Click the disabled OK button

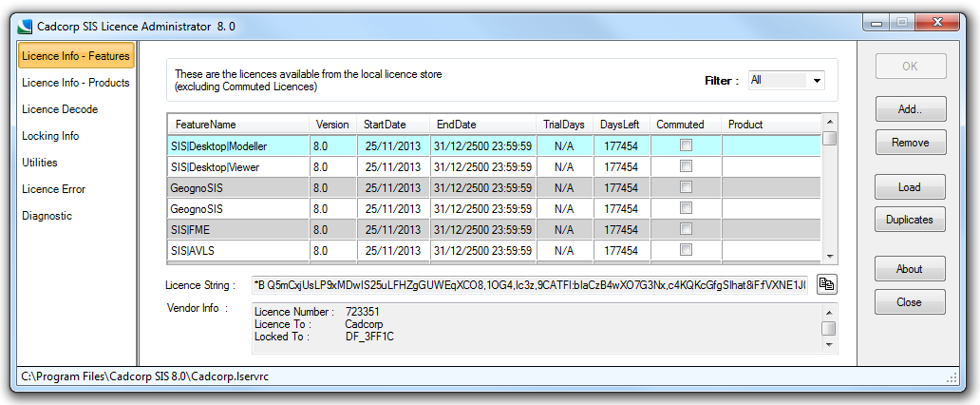pos(910,66)
